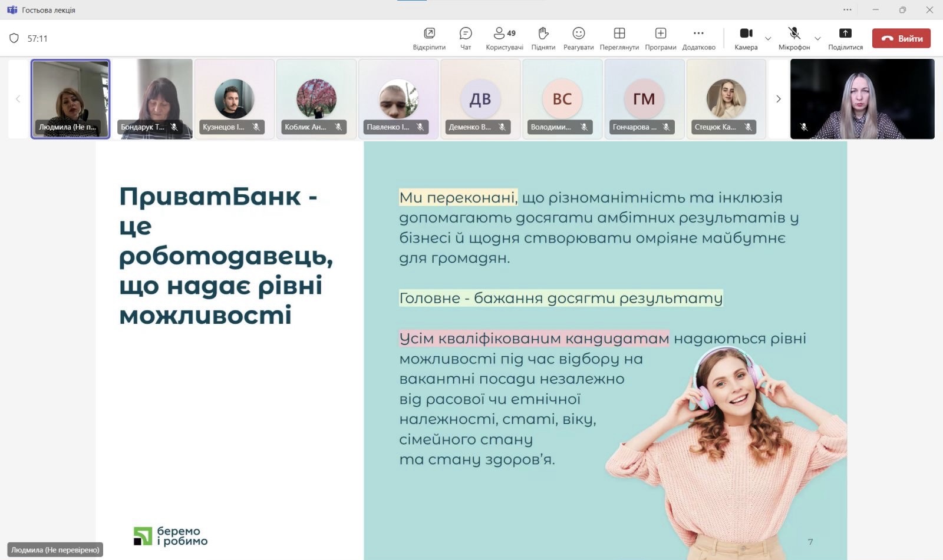Raise hand with Підняти icon
The width and height of the screenshot is (943, 560).
pyautogui.click(x=543, y=38)
